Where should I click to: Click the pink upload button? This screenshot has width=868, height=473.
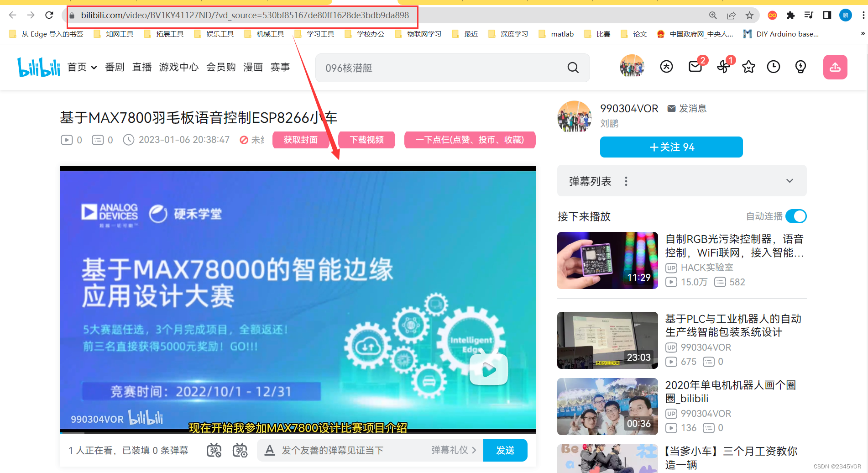(835, 67)
